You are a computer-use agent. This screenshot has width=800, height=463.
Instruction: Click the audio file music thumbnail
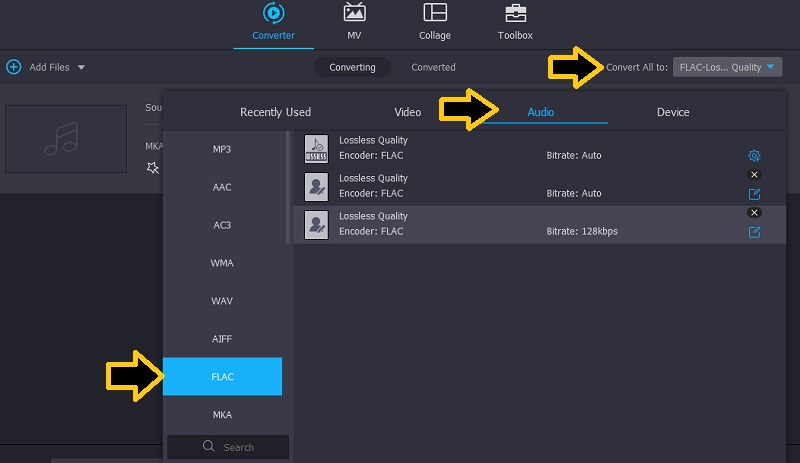click(x=66, y=139)
